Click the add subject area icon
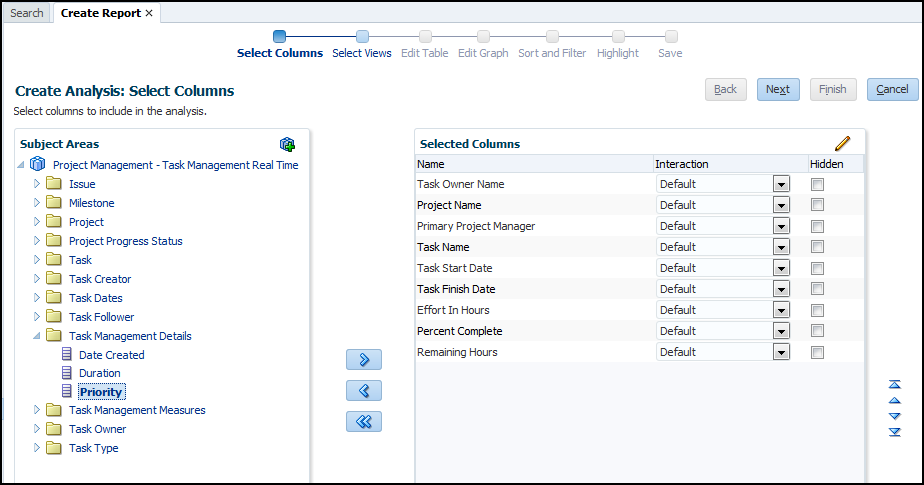 click(287, 145)
